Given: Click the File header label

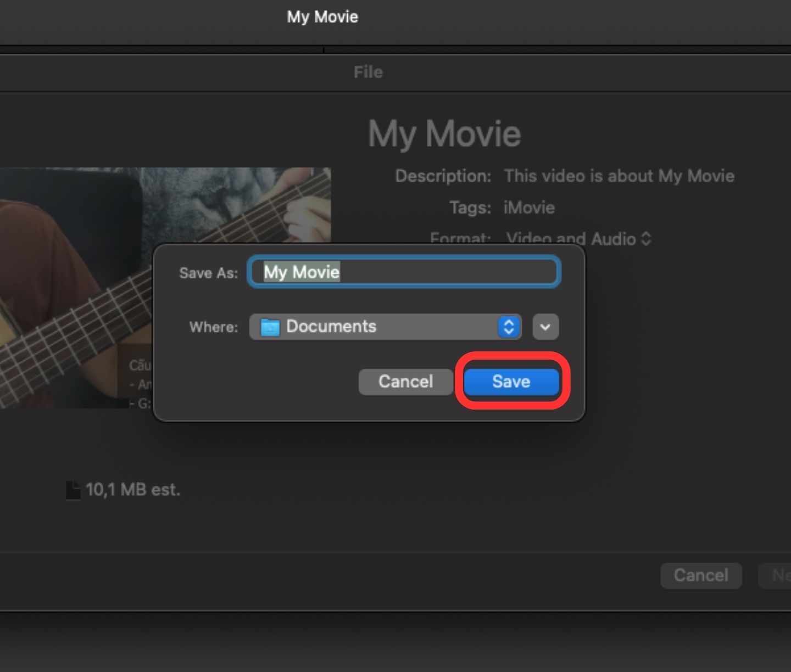Looking at the screenshot, I should point(368,72).
